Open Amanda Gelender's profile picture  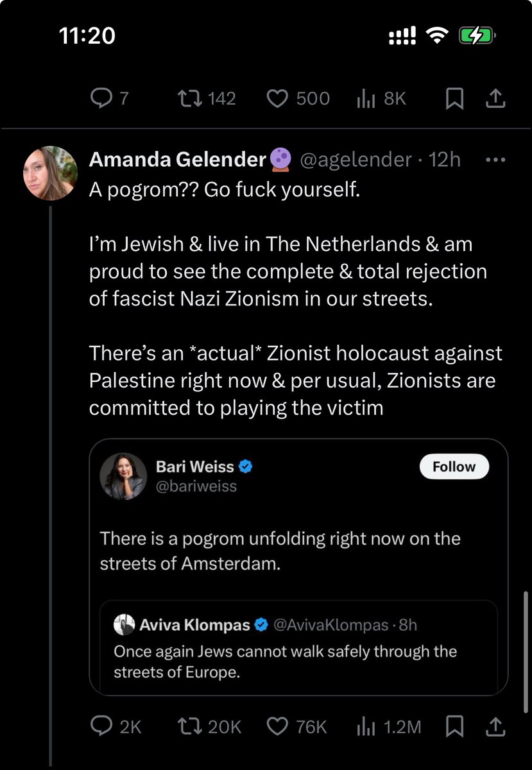point(50,173)
